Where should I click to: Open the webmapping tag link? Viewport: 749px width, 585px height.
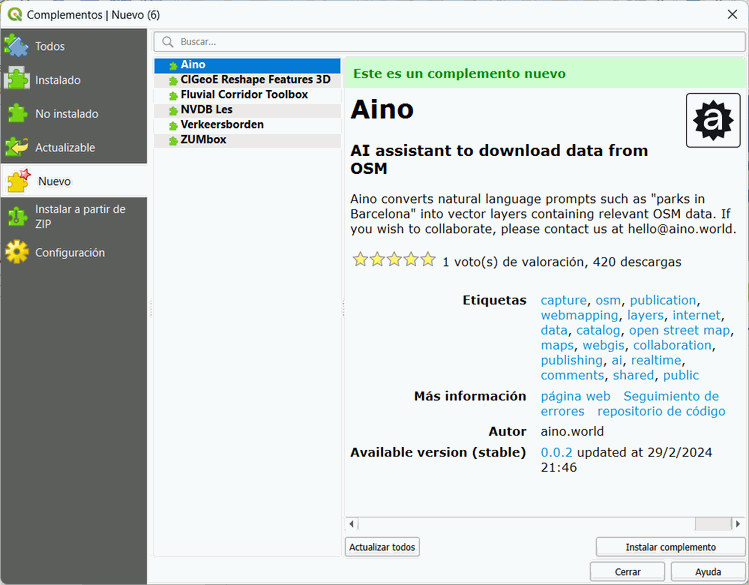tap(579, 316)
